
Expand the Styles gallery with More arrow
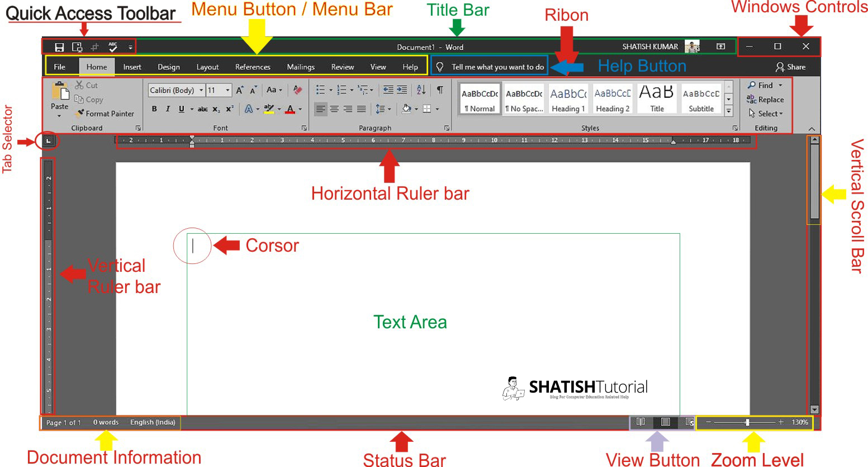[x=728, y=111]
